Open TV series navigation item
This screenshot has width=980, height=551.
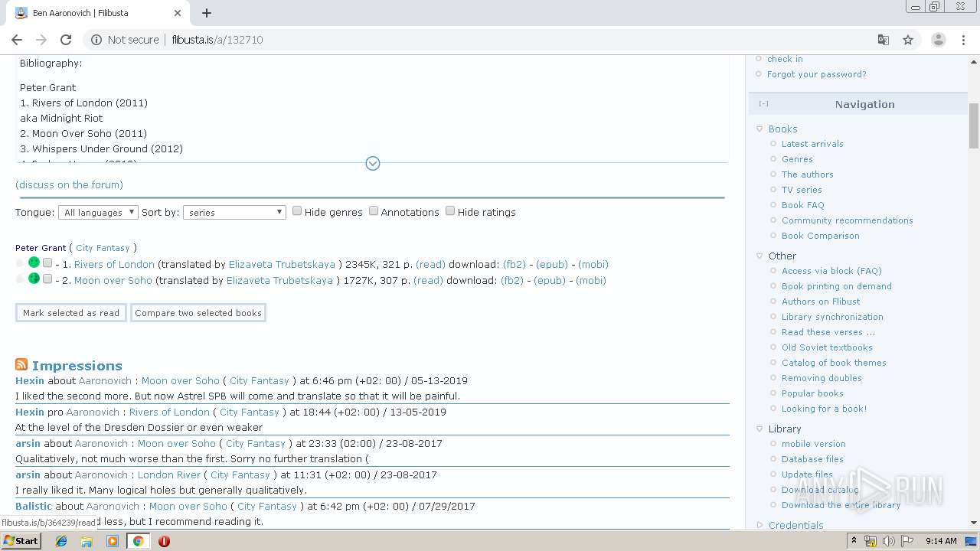tap(802, 190)
